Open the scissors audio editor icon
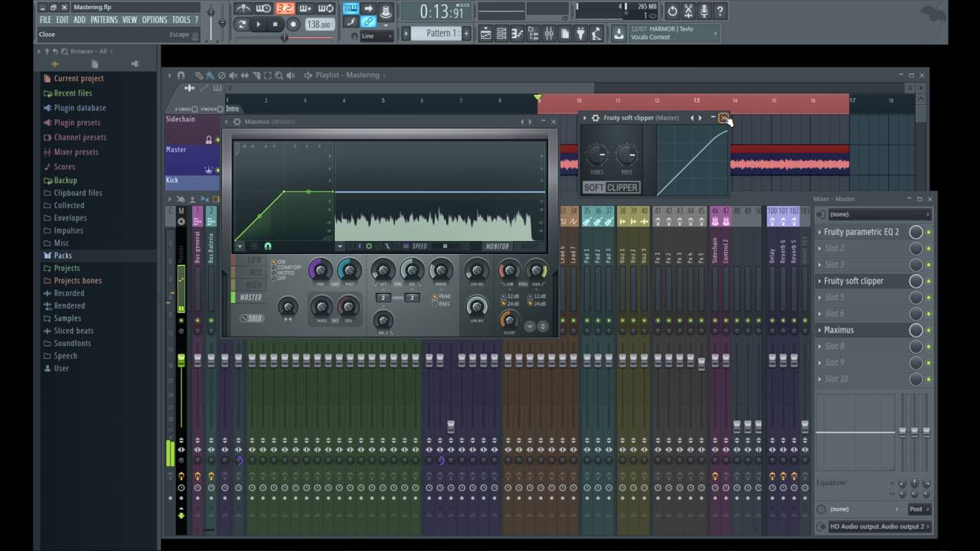Screen dimensions: 980x551 (x=688, y=11)
